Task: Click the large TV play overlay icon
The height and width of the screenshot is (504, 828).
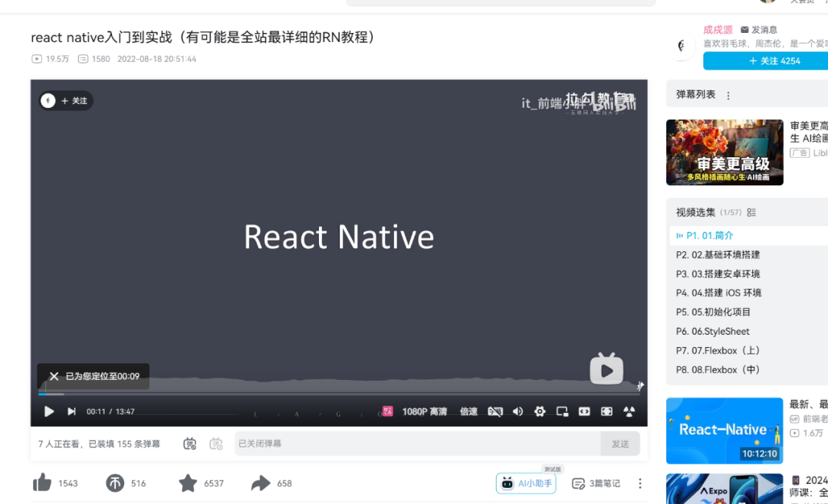Action: tap(606, 369)
